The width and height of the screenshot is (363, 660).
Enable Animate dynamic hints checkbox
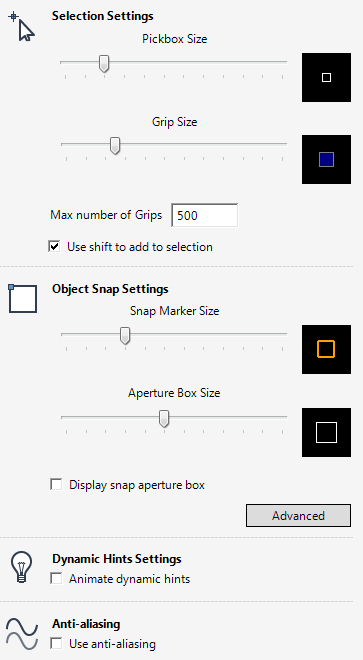pos(56,578)
